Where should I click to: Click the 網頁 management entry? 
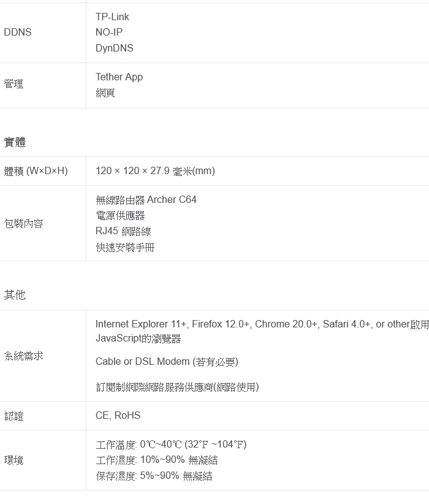click(x=105, y=93)
